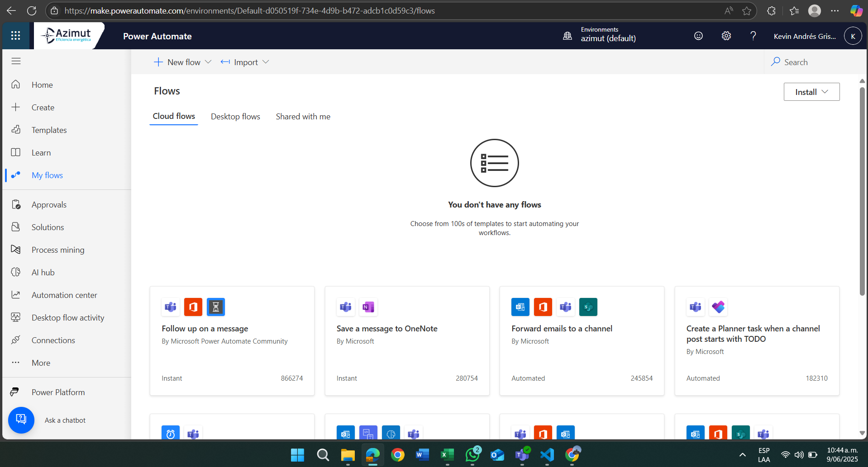This screenshot has width=868, height=467.
Task: Click the SharePoint icon on Forward emails card
Action: pos(588,307)
